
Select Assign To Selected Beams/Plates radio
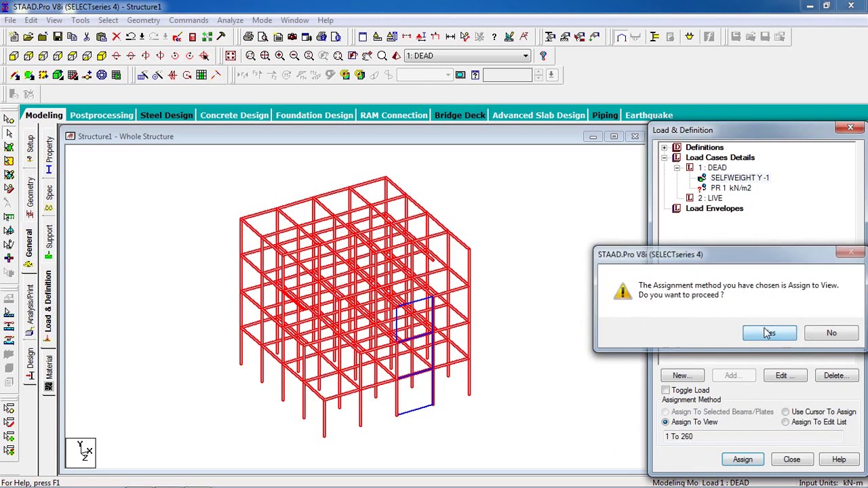point(665,411)
